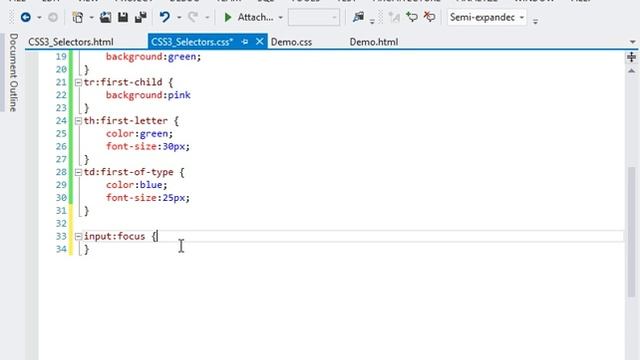Select the CSS3_Selectors.css* tab
The width and height of the screenshot is (640, 360).
[192, 42]
